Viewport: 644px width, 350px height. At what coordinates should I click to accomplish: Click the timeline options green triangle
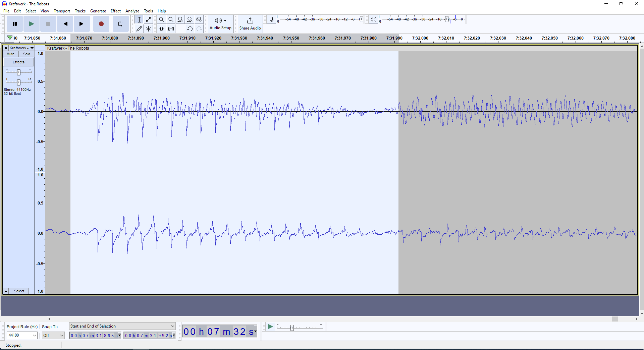point(10,38)
